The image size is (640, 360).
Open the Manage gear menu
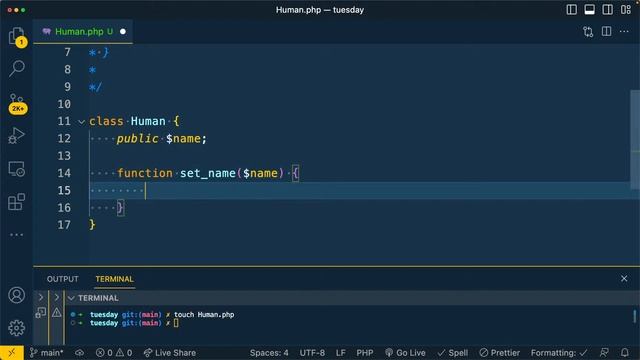coord(16,328)
